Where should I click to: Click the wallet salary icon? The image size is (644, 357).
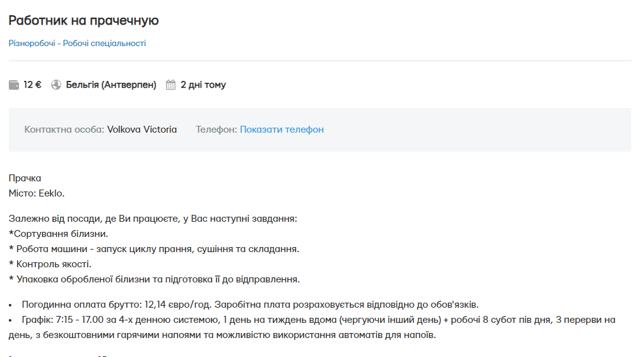(x=14, y=85)
